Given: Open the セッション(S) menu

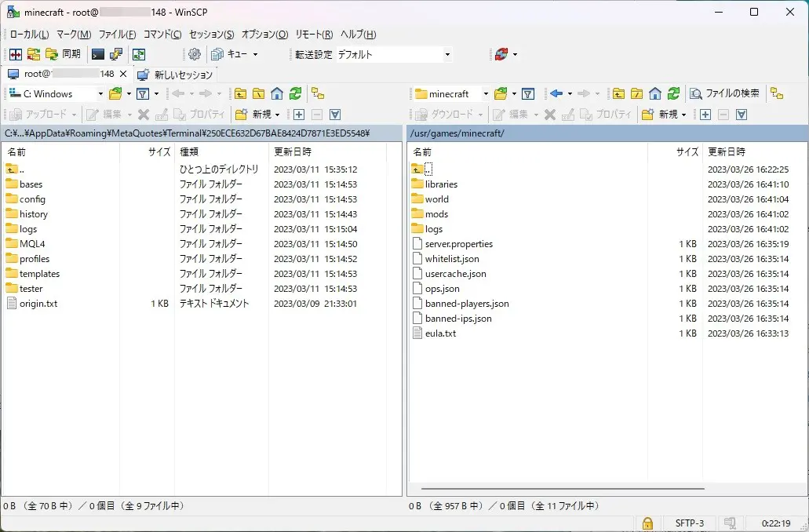Looking at the screenshot, I should pyautogui.click(x=211, y=35).
